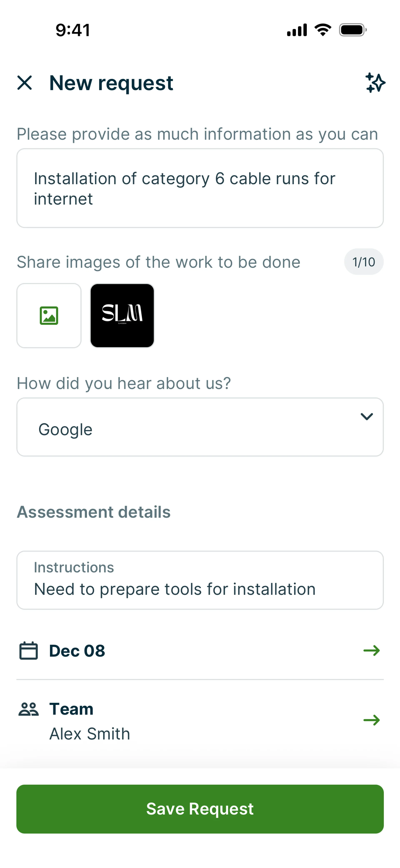Click the Team people icon
The image size is (400, 868).
pyautogui.click(x=29, y=709)
